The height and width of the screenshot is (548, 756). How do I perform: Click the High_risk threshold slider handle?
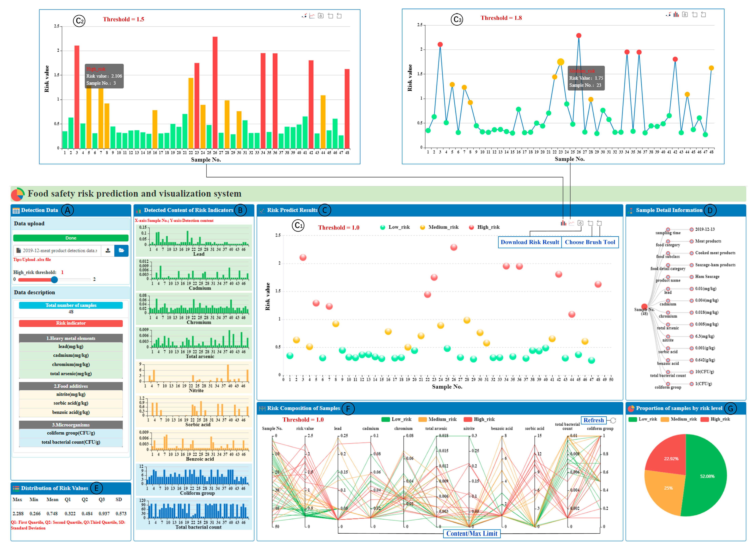54,279
